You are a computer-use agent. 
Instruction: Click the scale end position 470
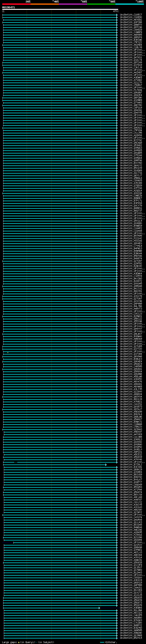click(115, 11)
